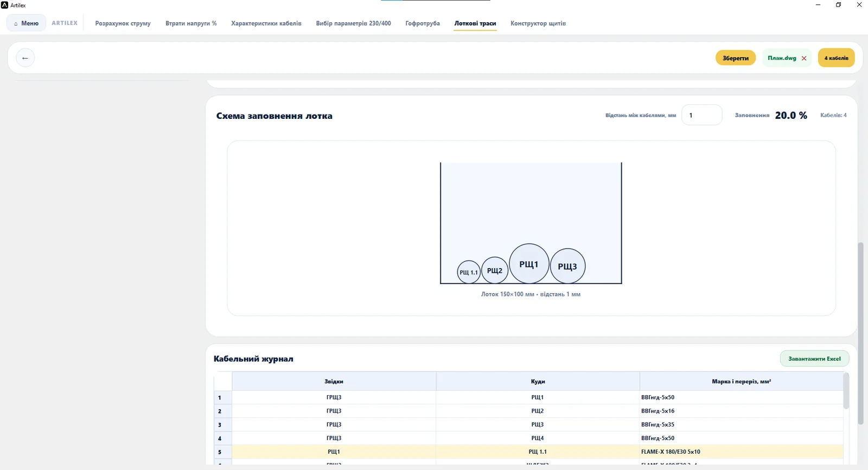Click destination cell РЩ3 in row 3
868x470 pixels.
click(538, 424)
